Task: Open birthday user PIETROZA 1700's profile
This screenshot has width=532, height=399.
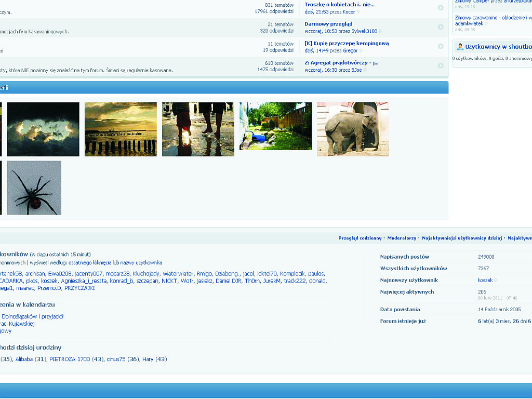Action: 70,360
